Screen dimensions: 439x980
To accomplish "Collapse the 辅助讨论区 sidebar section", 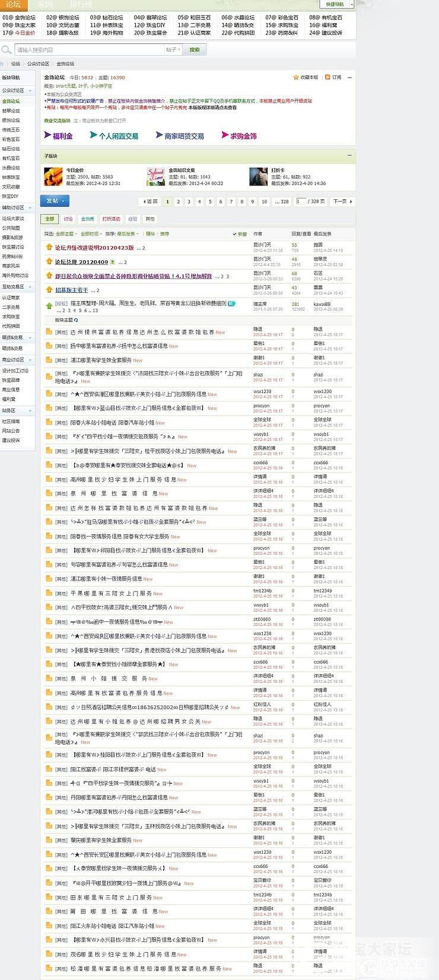I will [x=30, y=208].
